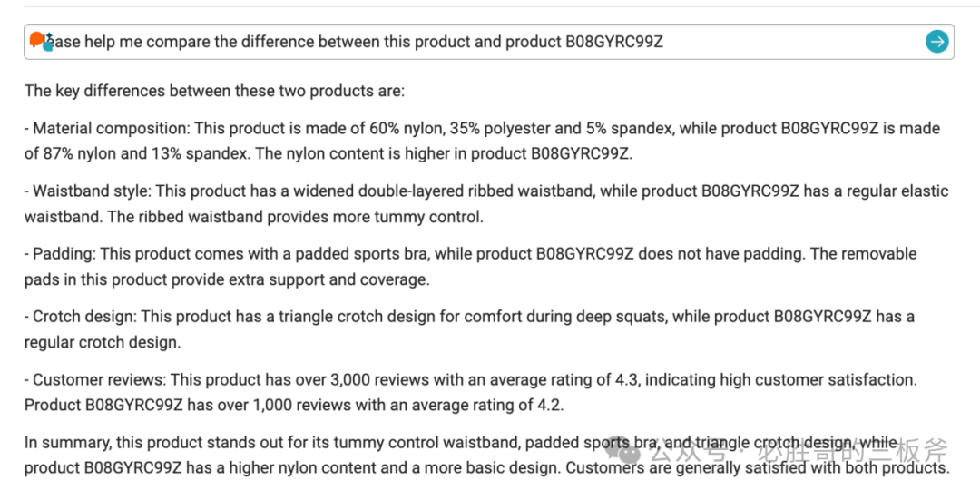Image resolution: width=980 pixels, height=490 pixels.
Task: Click product ID B08GYRC99Z inside the question box
Action: pos(614,42)
